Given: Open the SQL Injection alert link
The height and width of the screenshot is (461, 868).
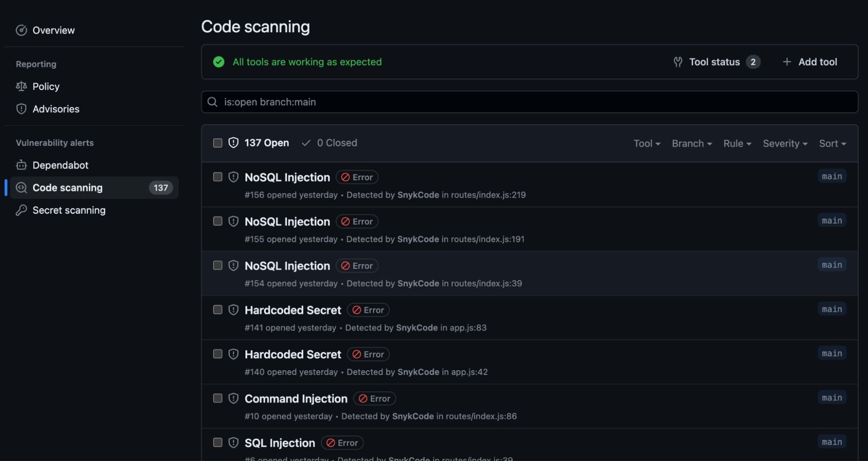Looking at the screenshot, I should 280,443.
